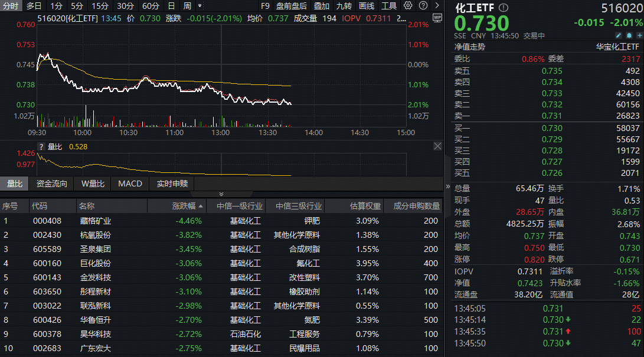Click the question-mark icon next to 量比
The height and width of the screenshot is (357, 644).
coord(40,146)
